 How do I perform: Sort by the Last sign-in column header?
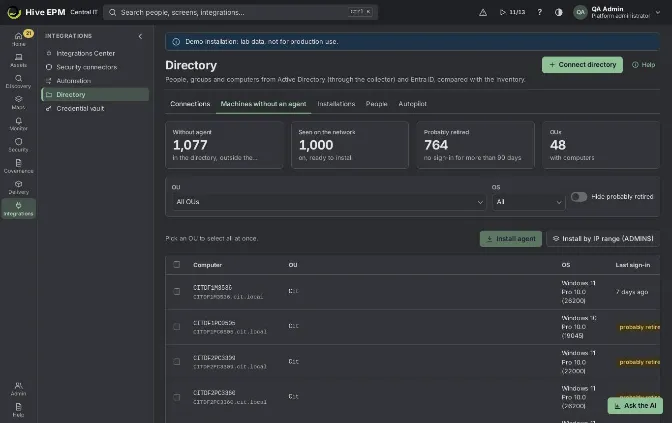pos(633,265)
